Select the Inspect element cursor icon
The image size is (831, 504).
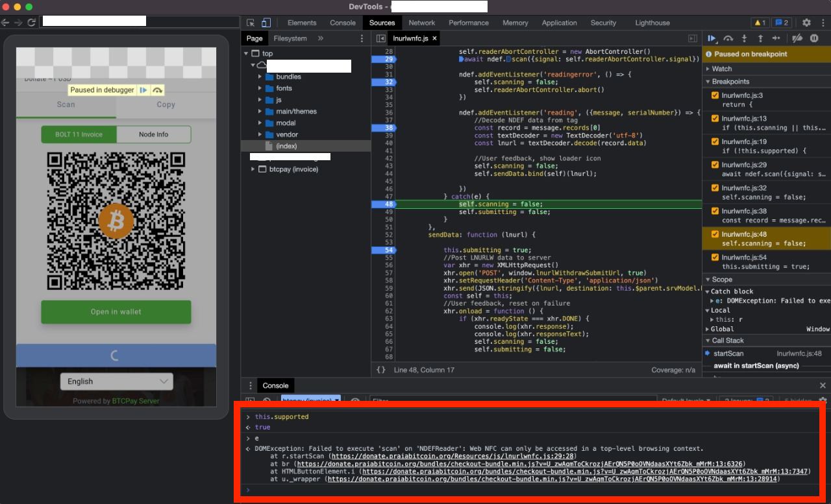coord(250,22)
